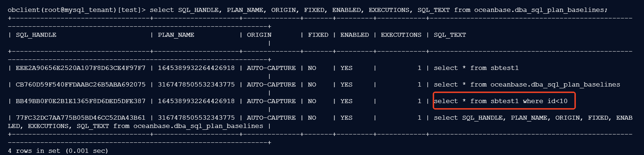Select SQL handle BB49BB0F0E2B1E1365F8D6DED5DFE387
The height and width of the screenshot is (155, 644).
(80, 101)
